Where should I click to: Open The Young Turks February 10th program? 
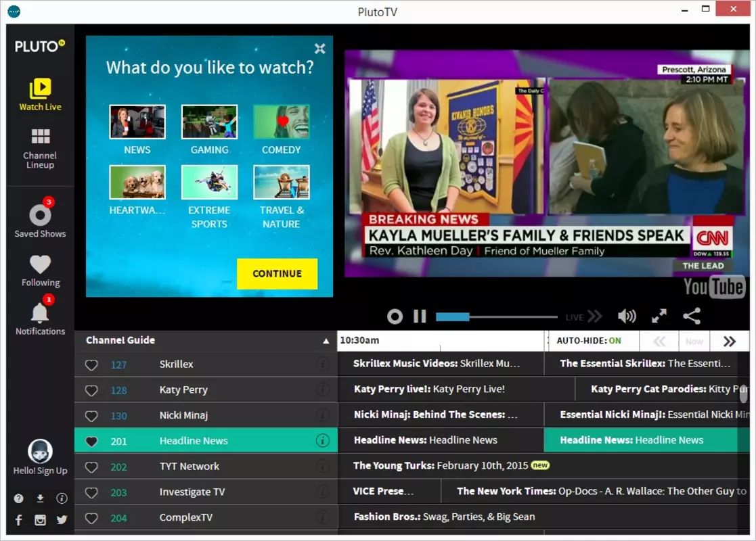543,466
